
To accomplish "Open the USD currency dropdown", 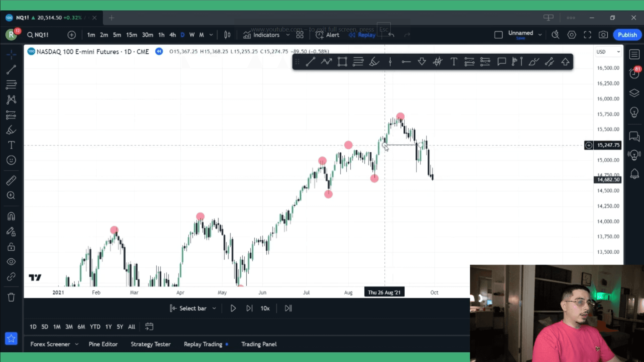I will [x=608, y=51].
